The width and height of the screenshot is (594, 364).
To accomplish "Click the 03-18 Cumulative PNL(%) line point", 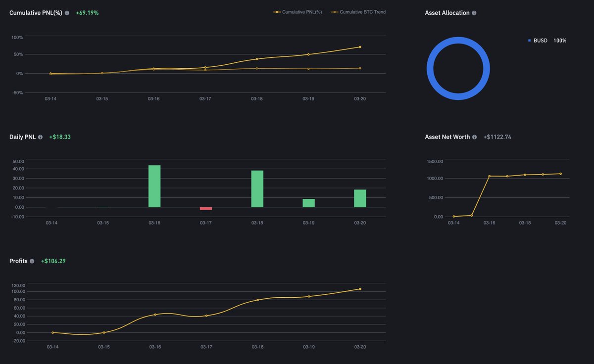I will click(257, 59).
